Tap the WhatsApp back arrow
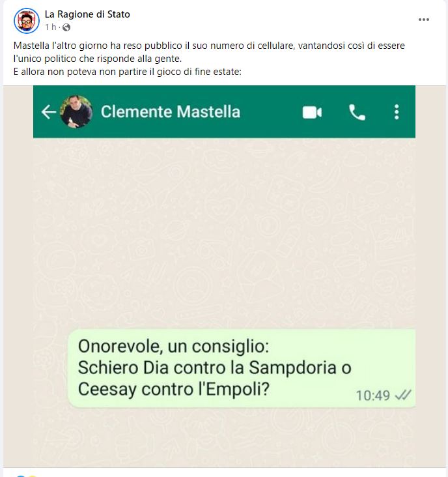 tap(49, 112)
